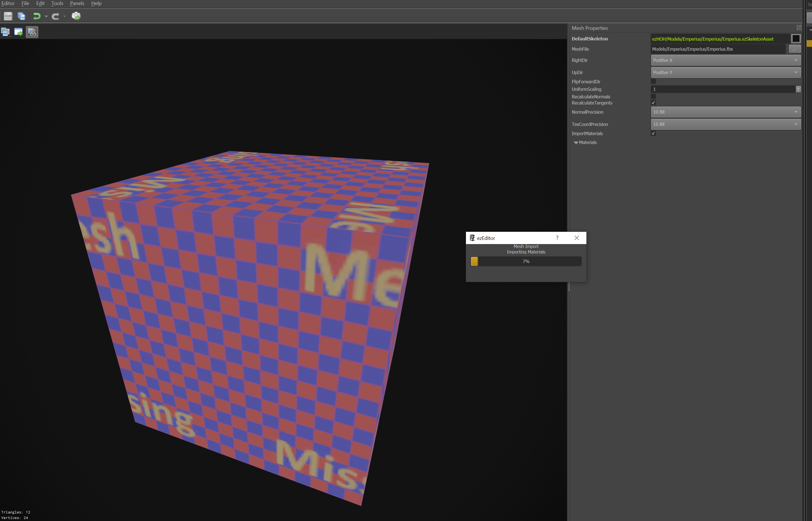
Task: Click the DefaultSkeleton asset path field
Action: (x=720, y=39)
